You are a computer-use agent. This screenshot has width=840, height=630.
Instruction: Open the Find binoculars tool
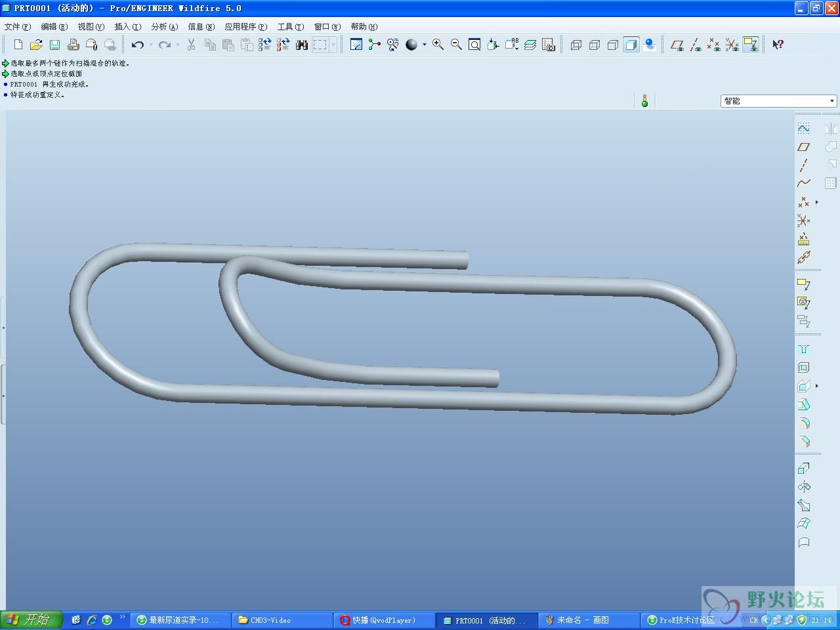point(302,45)
